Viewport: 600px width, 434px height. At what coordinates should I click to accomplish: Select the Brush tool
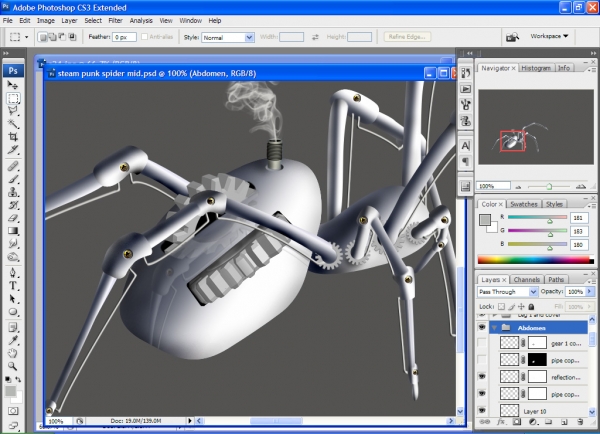tap(13, 179)
